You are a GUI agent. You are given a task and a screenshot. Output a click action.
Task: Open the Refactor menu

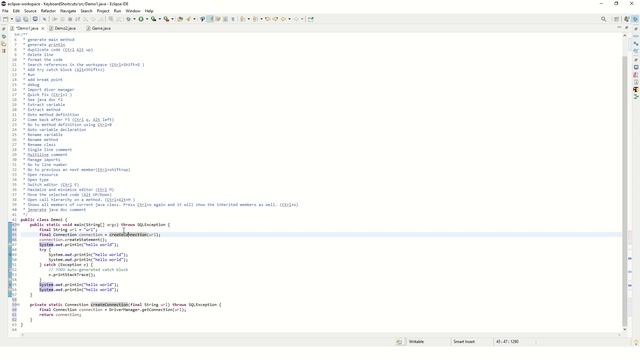[48, 11]
